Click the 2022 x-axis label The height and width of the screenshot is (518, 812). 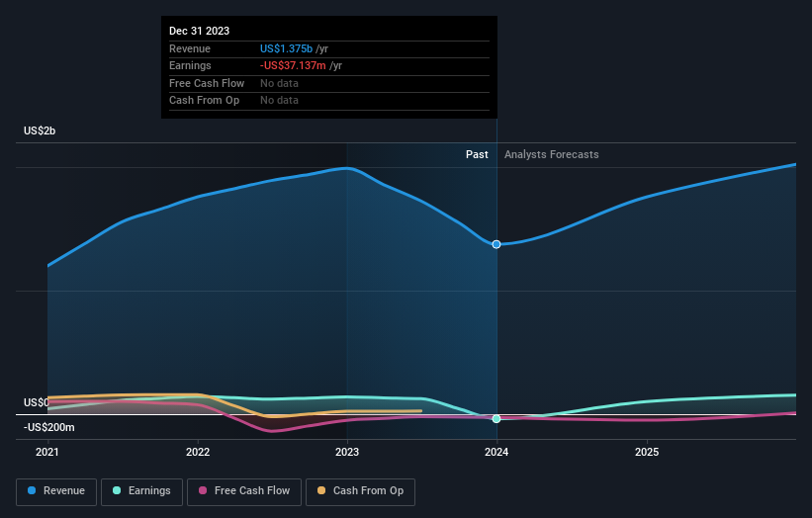198,453
